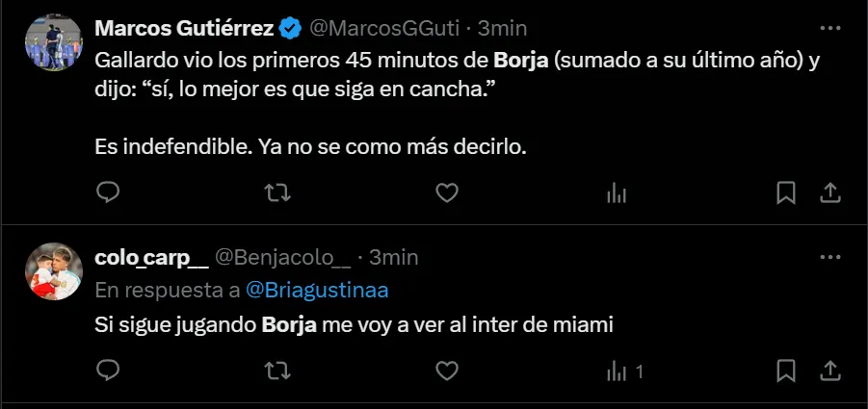The image size is (868, 409).
Task: Bookmark Marcos Gutiérrez's tweet
Action: click(786, 193)
